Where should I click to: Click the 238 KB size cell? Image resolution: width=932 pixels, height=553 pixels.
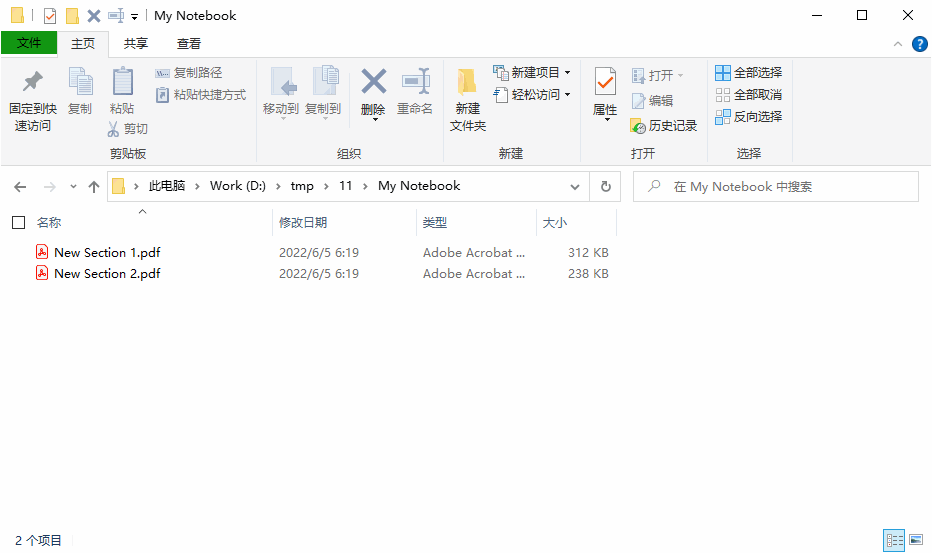(588, 274)
